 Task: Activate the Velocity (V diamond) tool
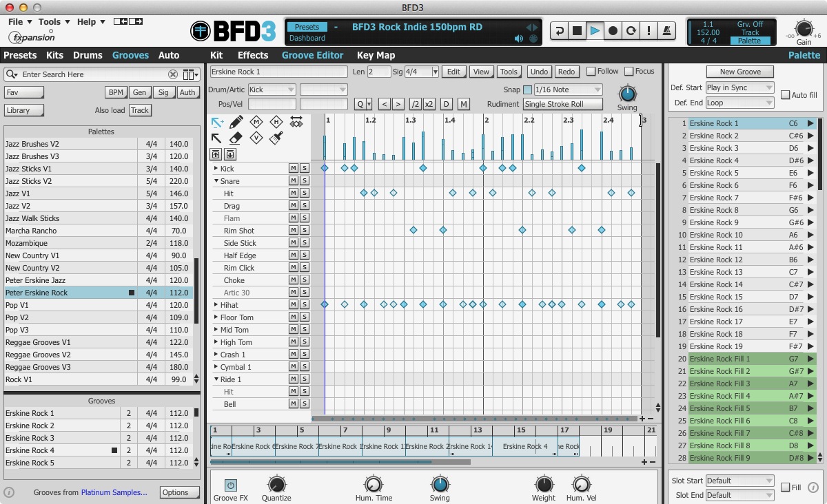[x=256, y=138]
